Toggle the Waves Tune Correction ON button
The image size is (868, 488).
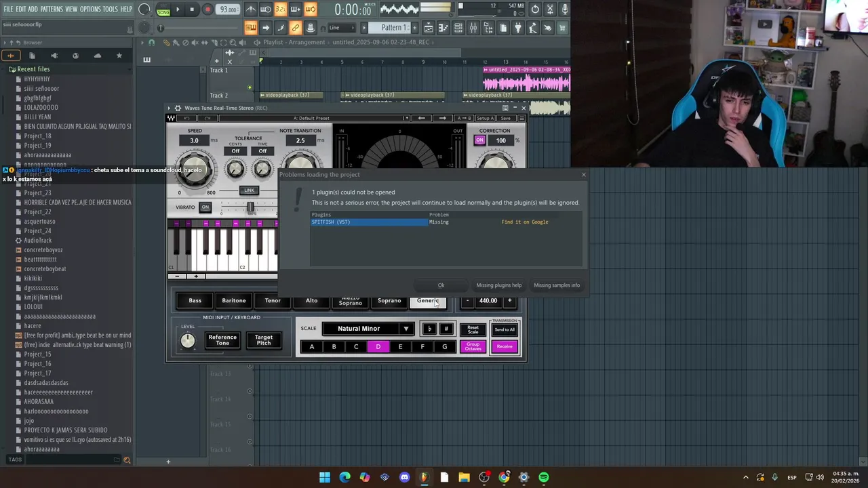click(479, 140)
